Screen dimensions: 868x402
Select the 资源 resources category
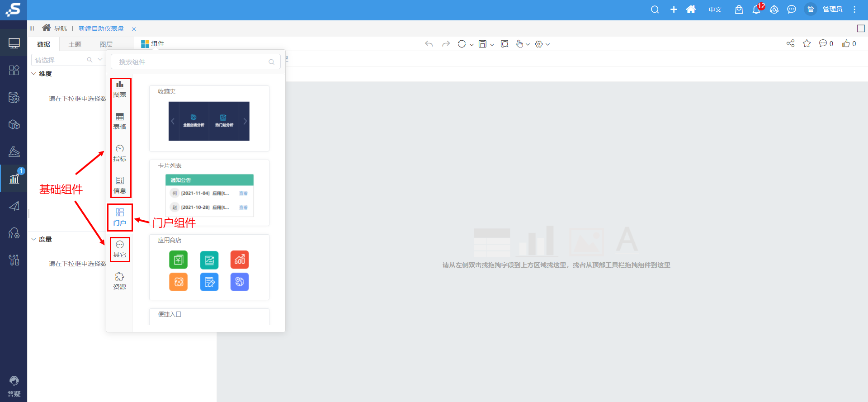(x=120, y=281)
